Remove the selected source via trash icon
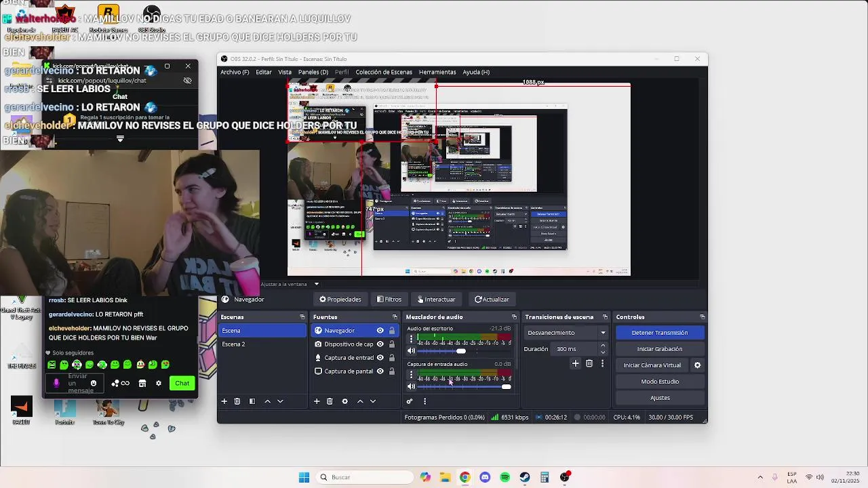 pos(330,401)
